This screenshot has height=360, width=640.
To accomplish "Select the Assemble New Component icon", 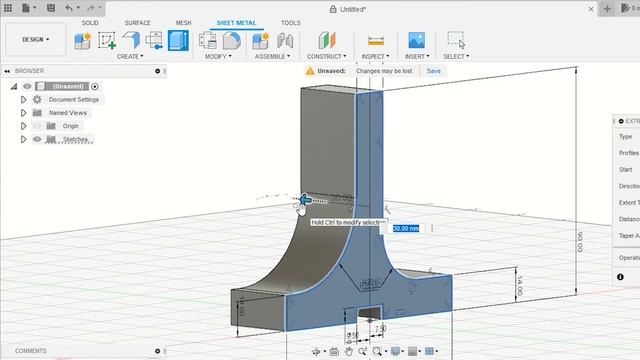I will [260, 41].
